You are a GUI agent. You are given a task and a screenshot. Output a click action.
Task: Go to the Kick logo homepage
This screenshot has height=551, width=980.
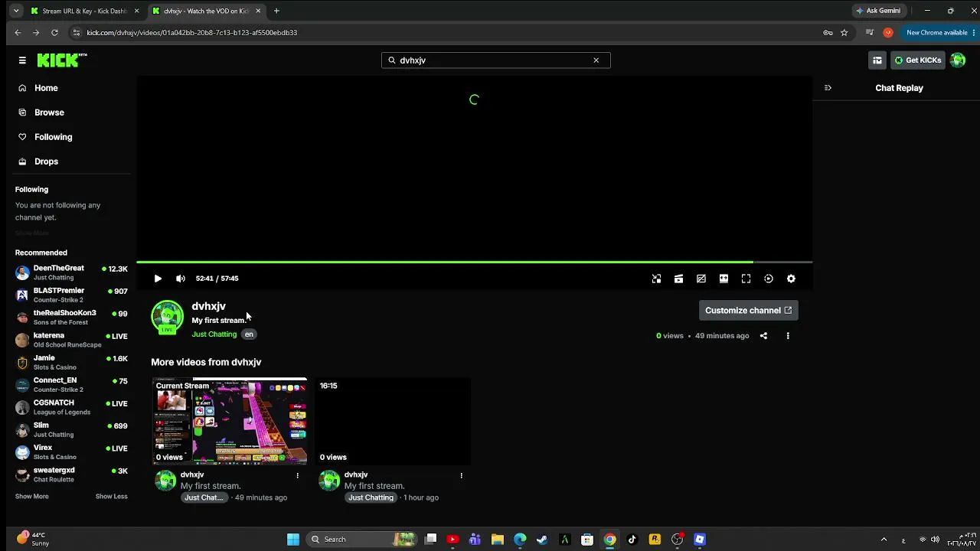pyautogui.click(x=62, y=60)
